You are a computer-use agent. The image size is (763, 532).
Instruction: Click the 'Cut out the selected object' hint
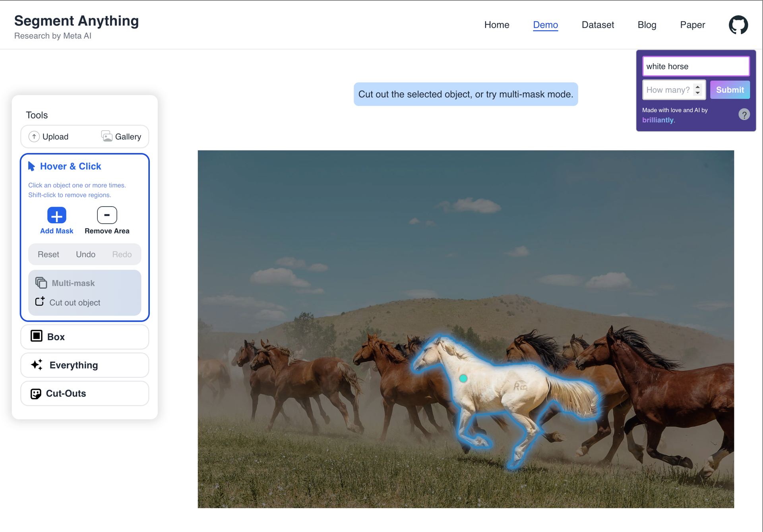point(466,94)
